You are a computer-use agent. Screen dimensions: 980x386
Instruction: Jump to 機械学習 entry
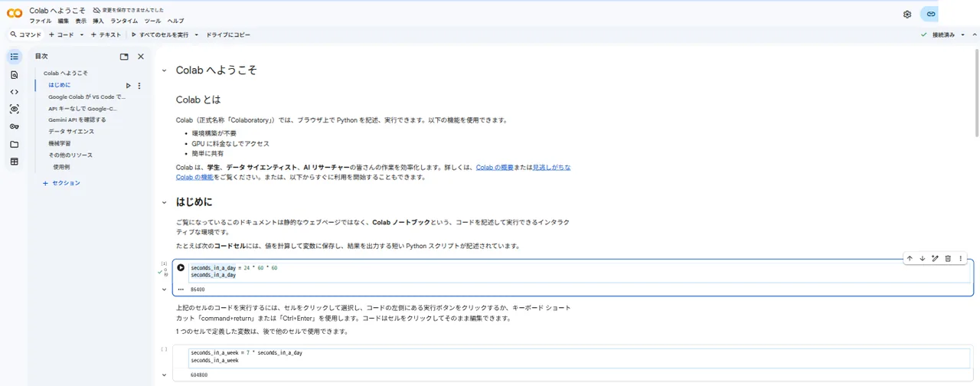pos(60,143)
